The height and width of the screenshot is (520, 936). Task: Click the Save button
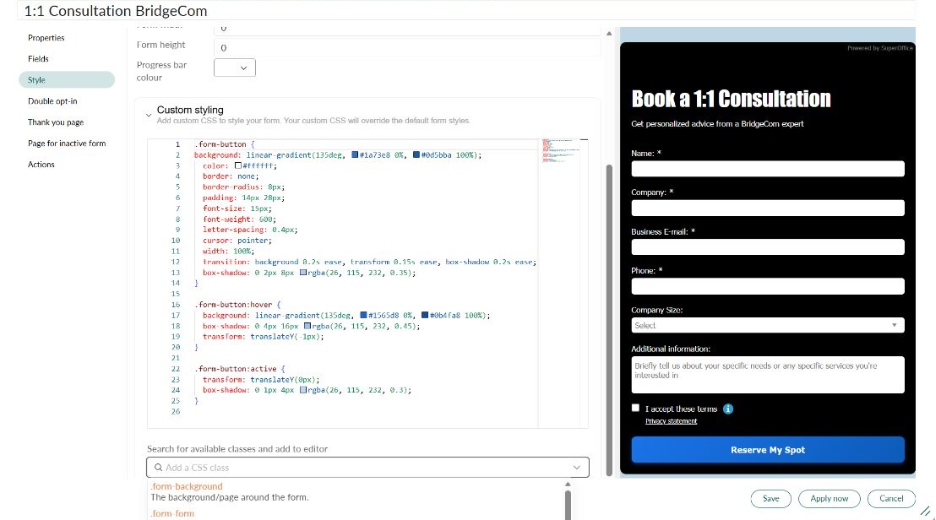770,498
